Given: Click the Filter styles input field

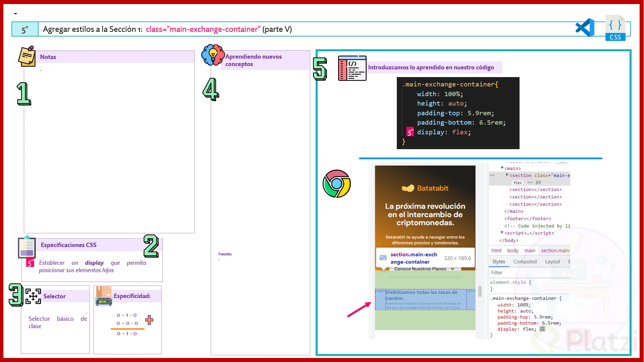Looking at the screenshot, I should click(x=529, y=273).
